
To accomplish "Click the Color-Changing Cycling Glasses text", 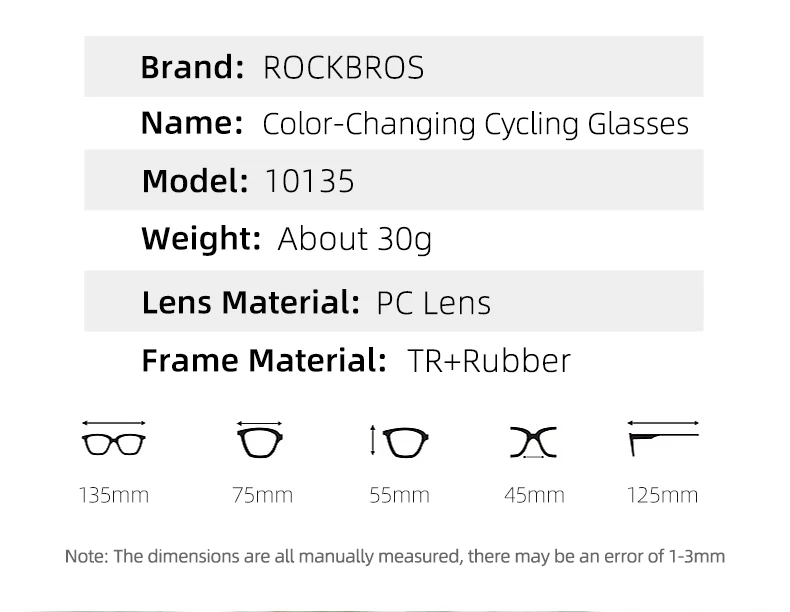I will [x=476, y=124].
